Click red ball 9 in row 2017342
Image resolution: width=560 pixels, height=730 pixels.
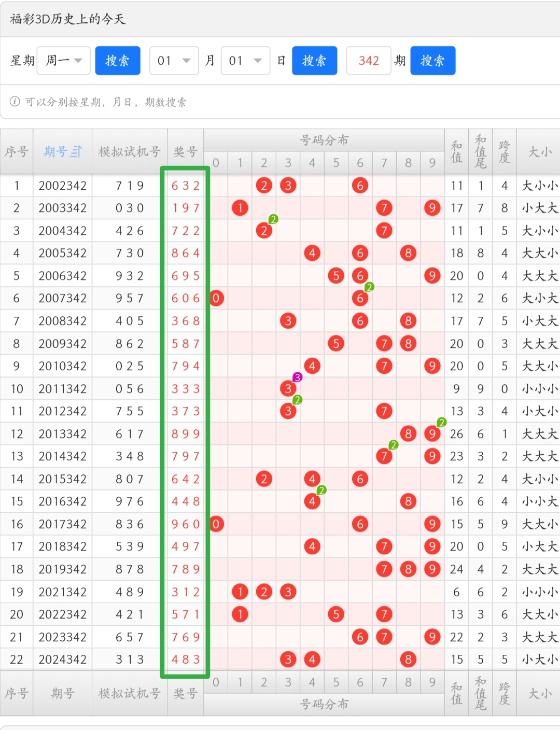[432, 524]
